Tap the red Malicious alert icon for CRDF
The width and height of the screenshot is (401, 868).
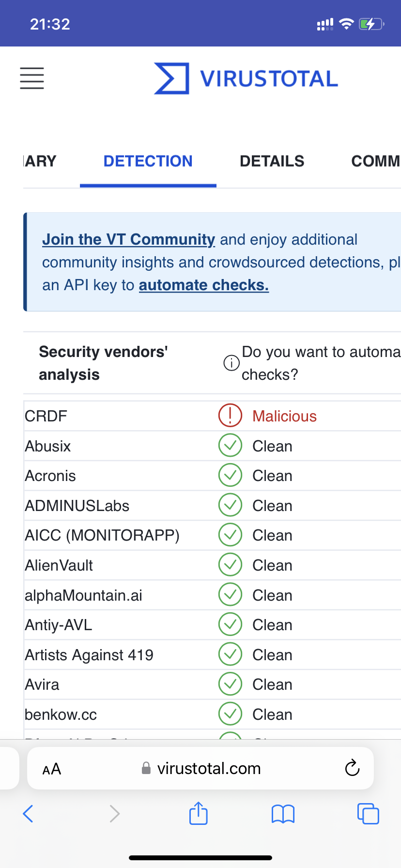click(230, 416)
